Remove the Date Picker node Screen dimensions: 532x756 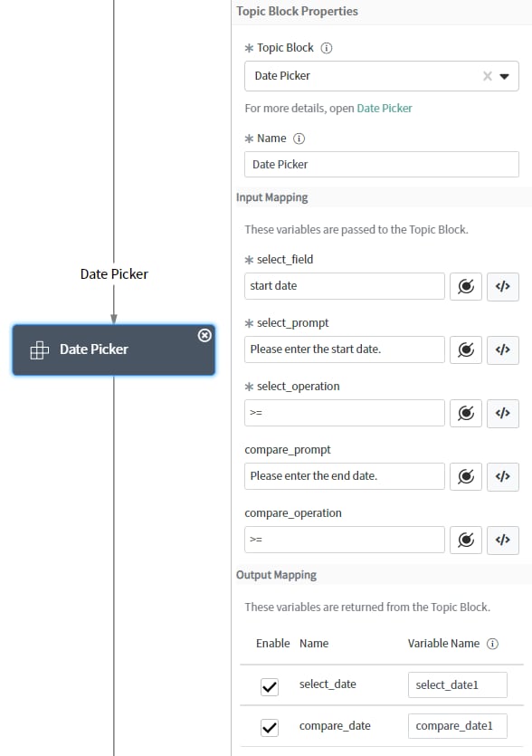(204, 335)
